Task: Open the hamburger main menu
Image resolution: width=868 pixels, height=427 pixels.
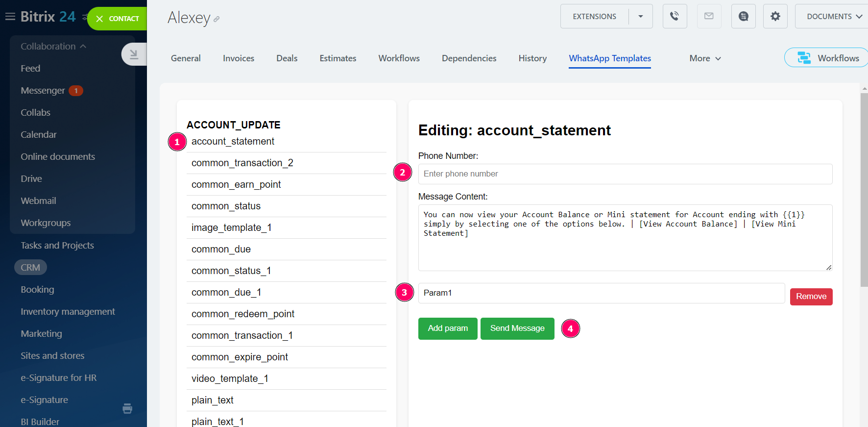Action: (10, 17)
